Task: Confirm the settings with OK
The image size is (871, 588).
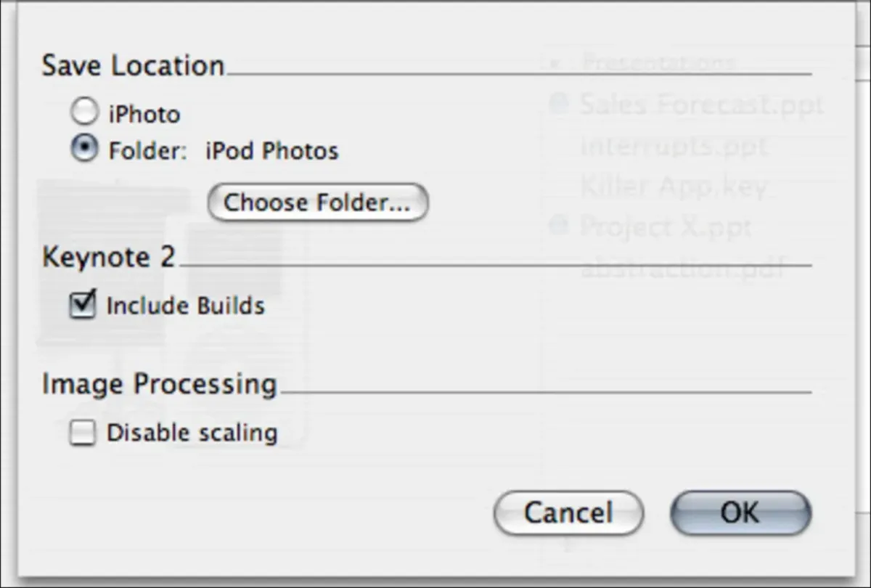Action: tap(740, 513)
